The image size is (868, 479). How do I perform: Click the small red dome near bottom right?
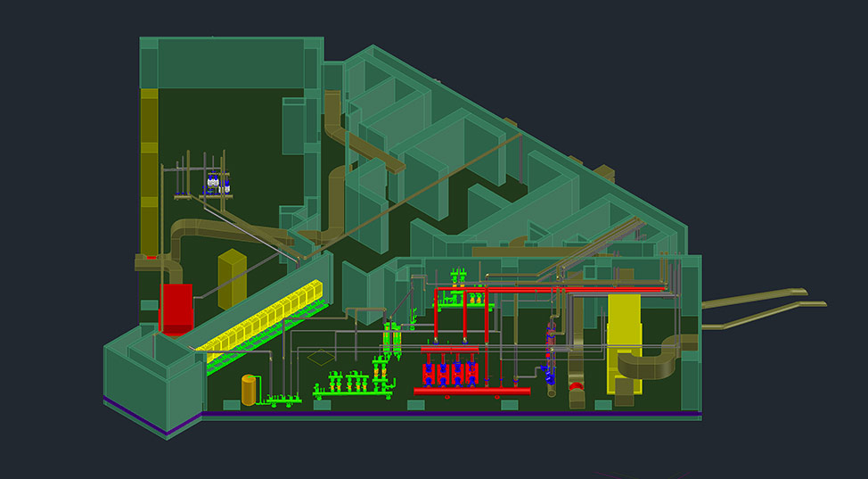pos(576,389)
